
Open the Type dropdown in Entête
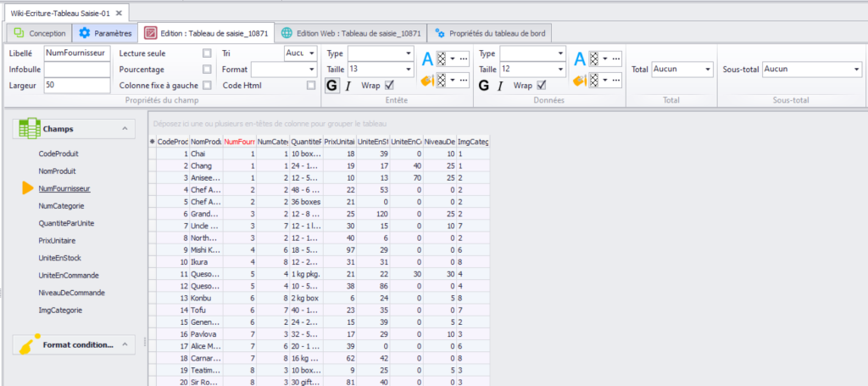click(409, 53)
